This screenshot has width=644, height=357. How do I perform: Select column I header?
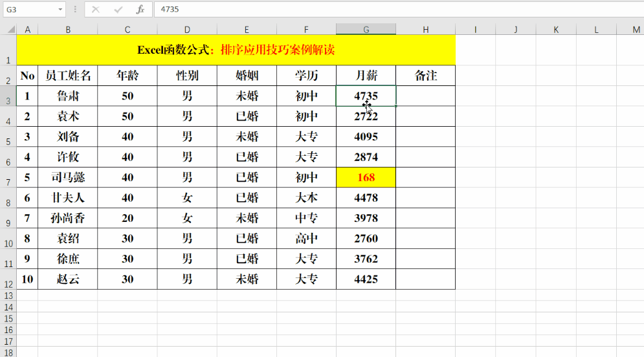(x=475, y=30)
